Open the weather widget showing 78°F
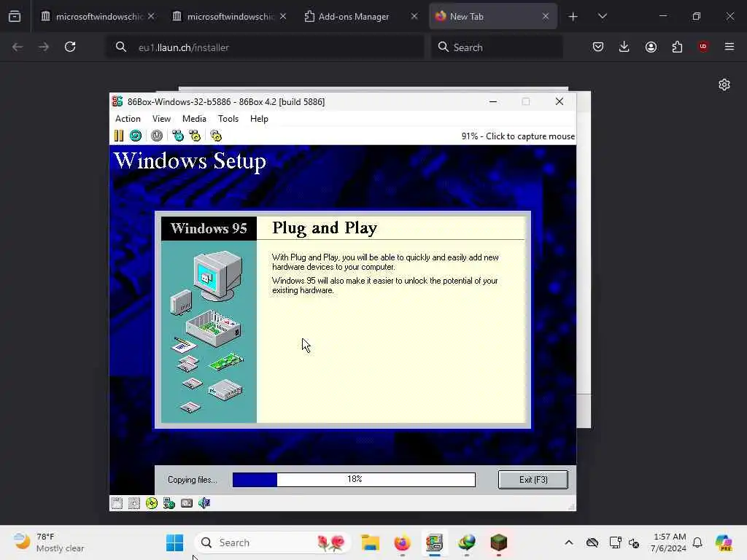Viewport: 747px width, 560px height. [x=48, y=542]
